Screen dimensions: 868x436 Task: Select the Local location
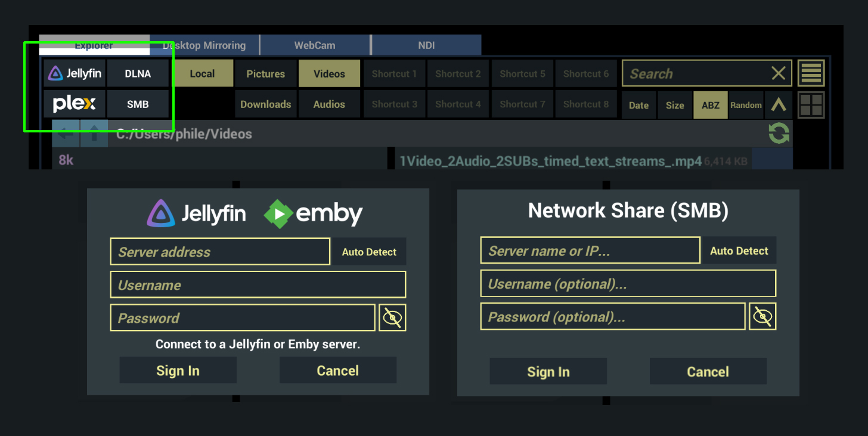[202, 74]
